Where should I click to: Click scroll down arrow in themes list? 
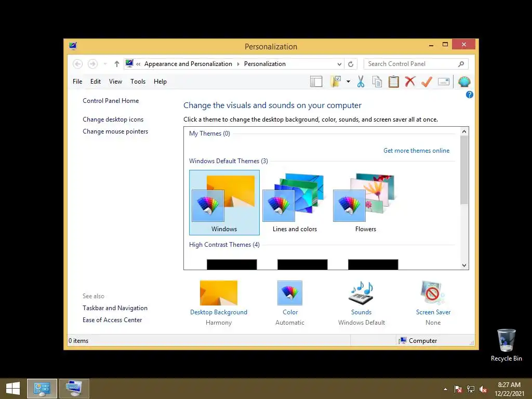(x=464, y=265)
